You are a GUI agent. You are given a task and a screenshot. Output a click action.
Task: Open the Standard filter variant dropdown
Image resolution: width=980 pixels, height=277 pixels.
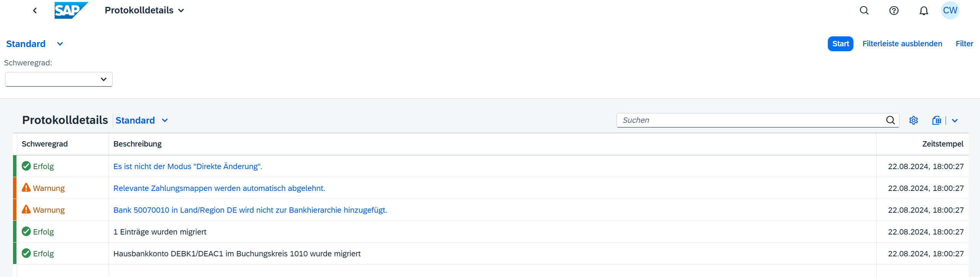pos(60,44)
